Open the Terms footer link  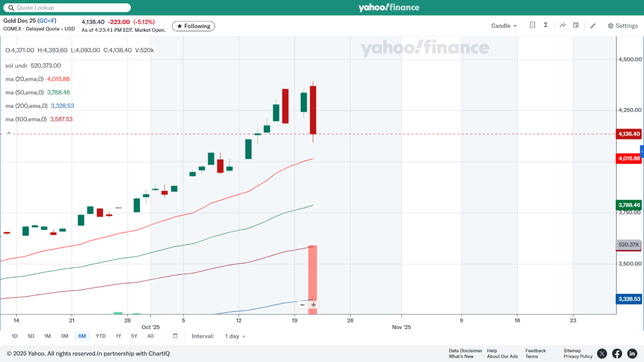532,356
